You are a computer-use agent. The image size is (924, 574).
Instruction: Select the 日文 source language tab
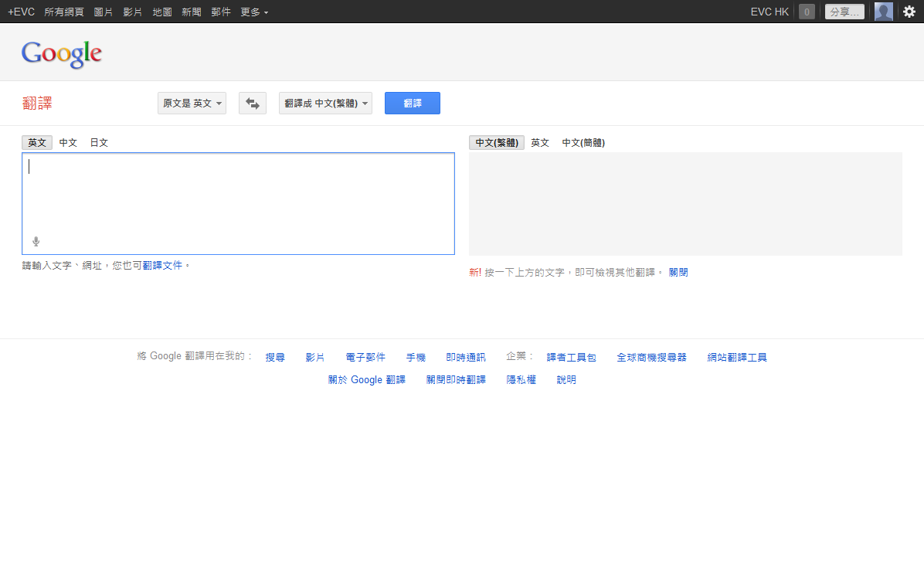point(99,143)
